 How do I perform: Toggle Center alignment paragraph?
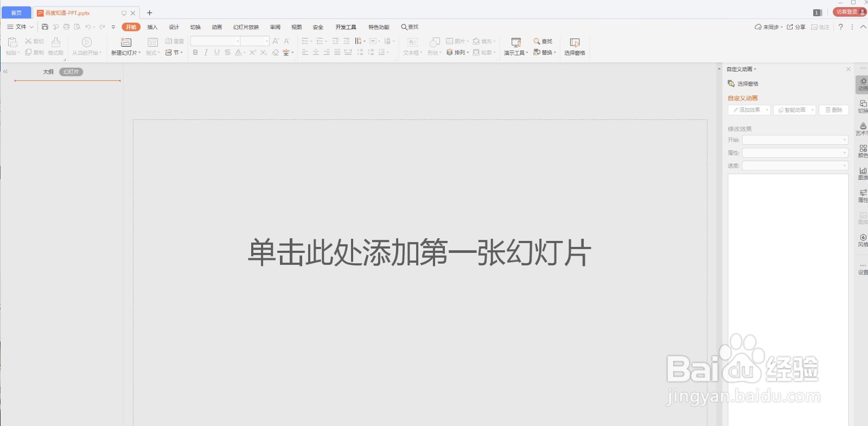(x=316, y=53)
